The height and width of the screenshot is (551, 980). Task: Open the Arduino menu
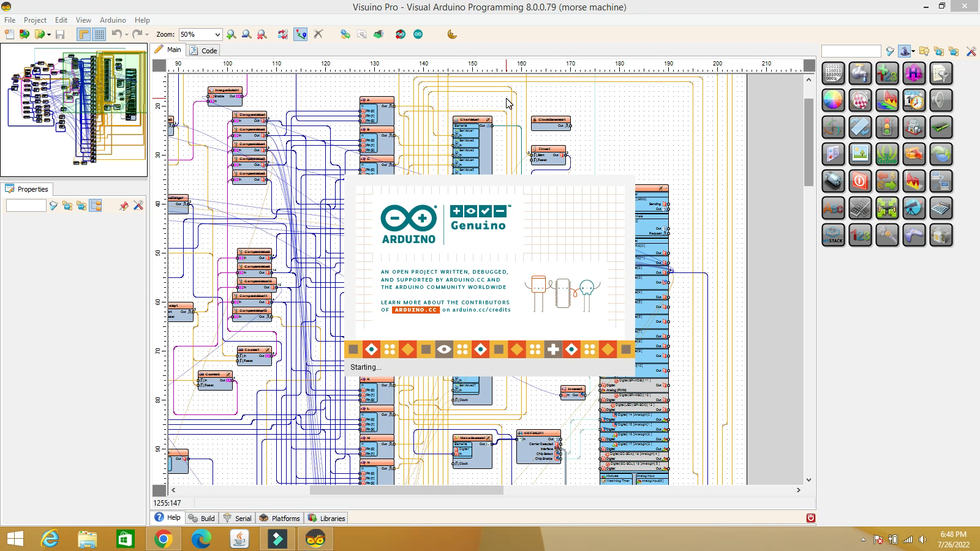[113, 20]
